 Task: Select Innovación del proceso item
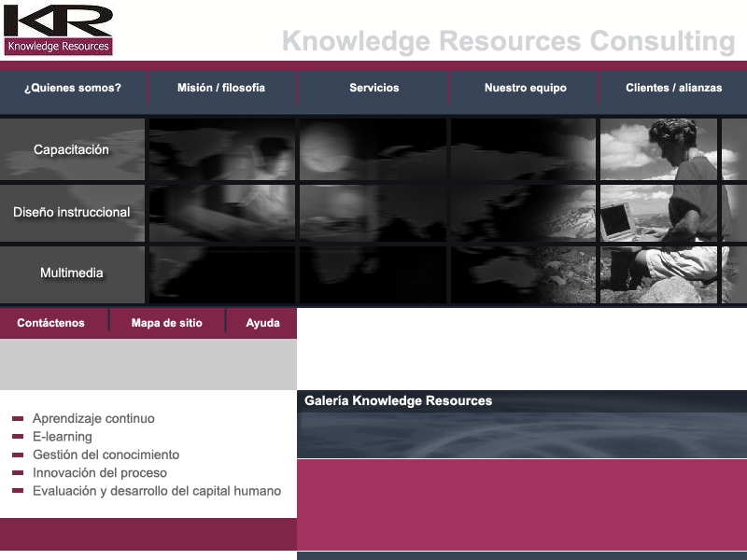100,473
